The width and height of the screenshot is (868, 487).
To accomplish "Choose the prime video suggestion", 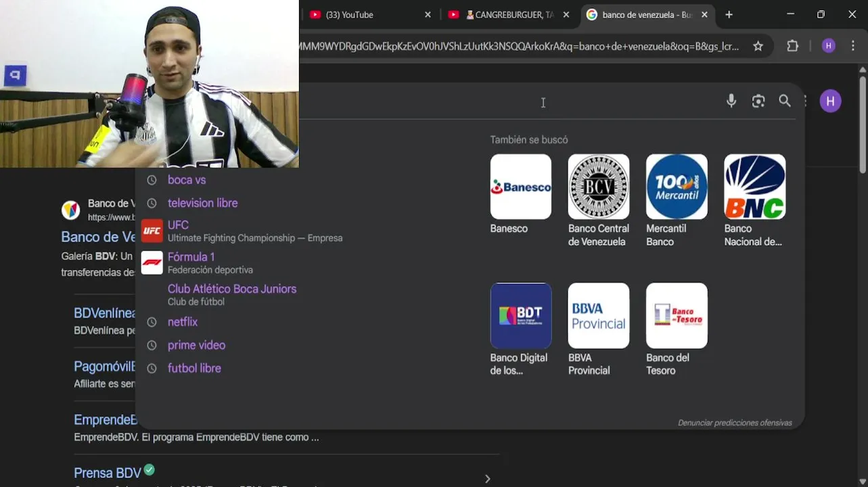I will click(x=196, y=345).
